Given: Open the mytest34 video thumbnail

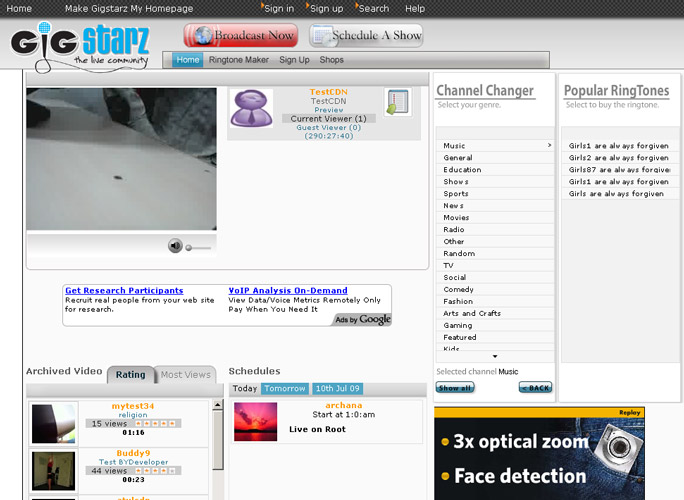Looking at the screenshot, I should (x=53, y=423).
